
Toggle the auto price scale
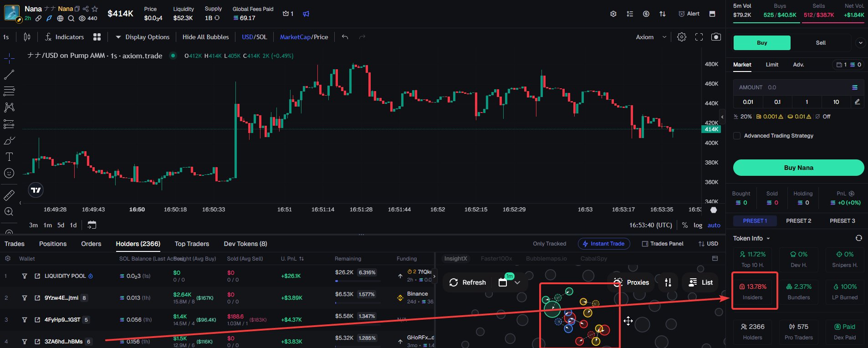click(714, 225)
